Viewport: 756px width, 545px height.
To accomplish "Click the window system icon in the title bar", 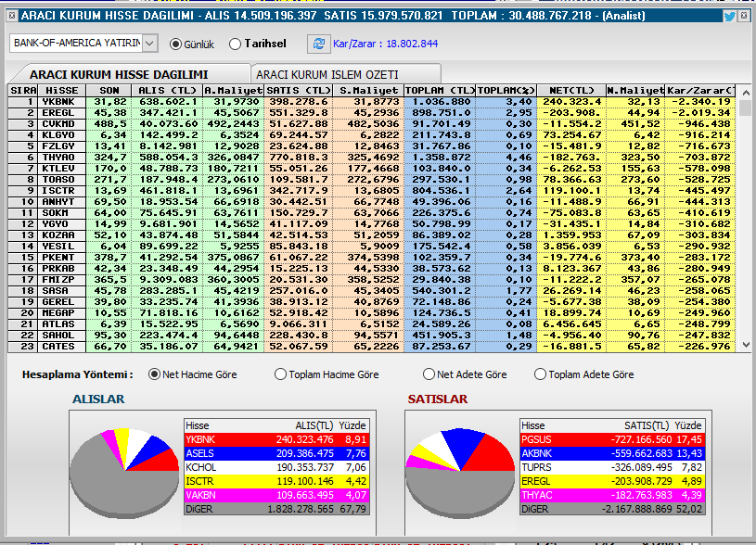I will pyautogui.click(x=12, y=16).
